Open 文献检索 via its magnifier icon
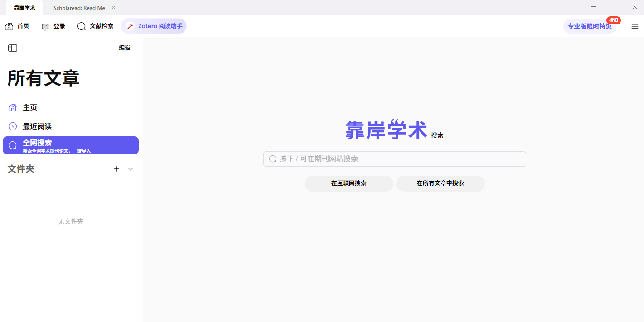 coord(82,26)
